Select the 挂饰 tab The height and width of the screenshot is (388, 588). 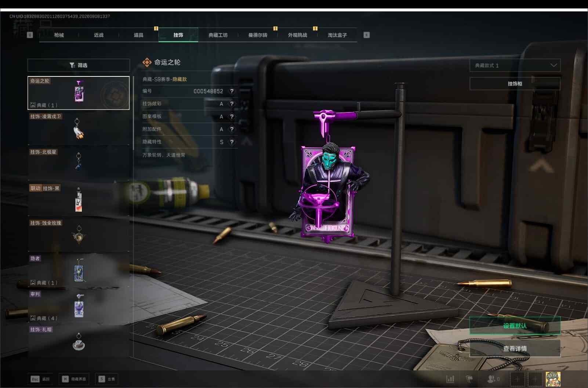(178, 35)
